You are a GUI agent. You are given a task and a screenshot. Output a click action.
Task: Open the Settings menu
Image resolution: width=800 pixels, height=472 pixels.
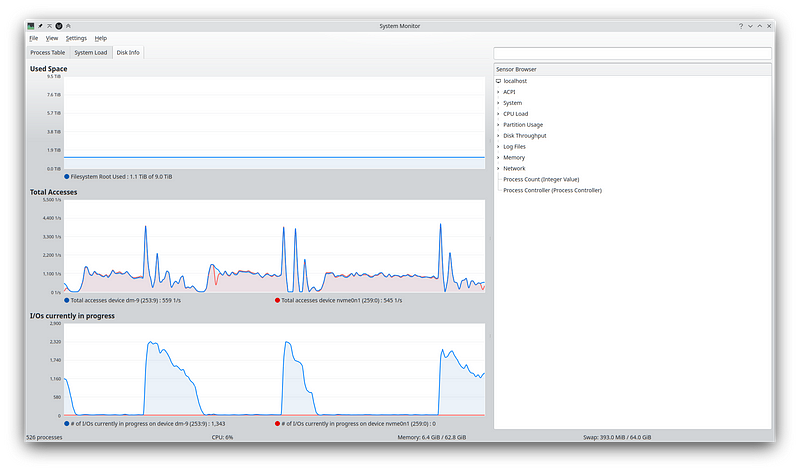pyautogui.click(x=76, y=38)
